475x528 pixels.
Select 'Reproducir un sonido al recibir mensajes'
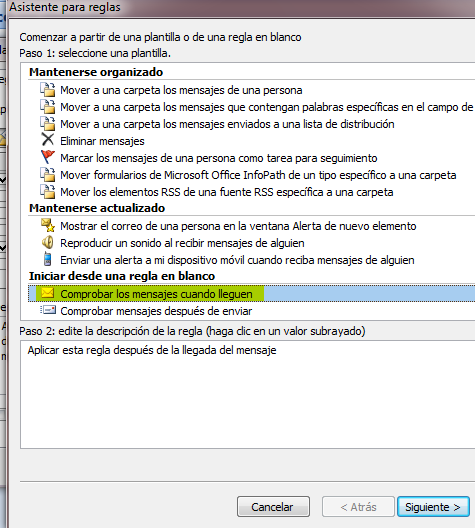[182, 243]
